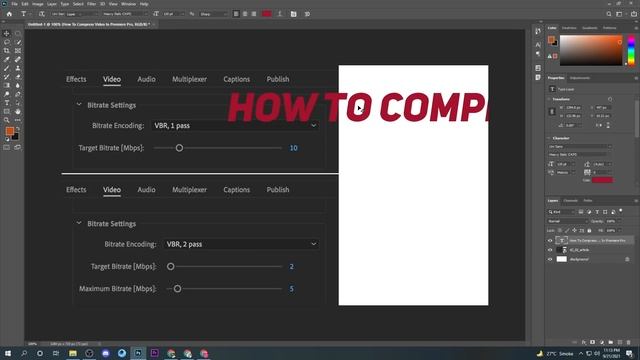This screenshot has height=360, width=640.
Task: Align text left in options bar
Action: click(236, 14)
